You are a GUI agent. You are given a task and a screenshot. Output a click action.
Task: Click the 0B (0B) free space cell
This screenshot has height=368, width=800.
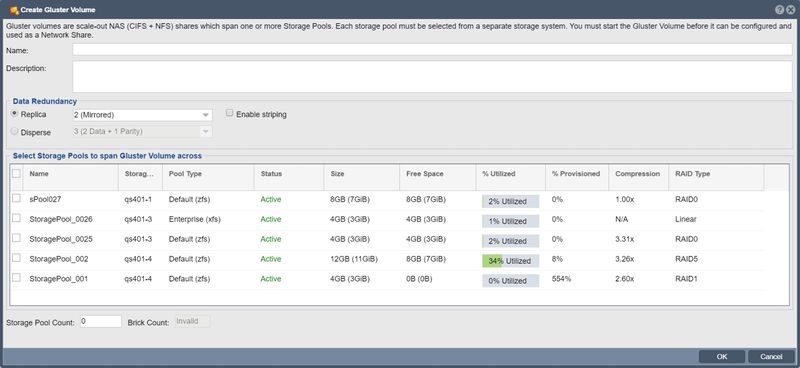pyautogui.click(x=419, y=279)
